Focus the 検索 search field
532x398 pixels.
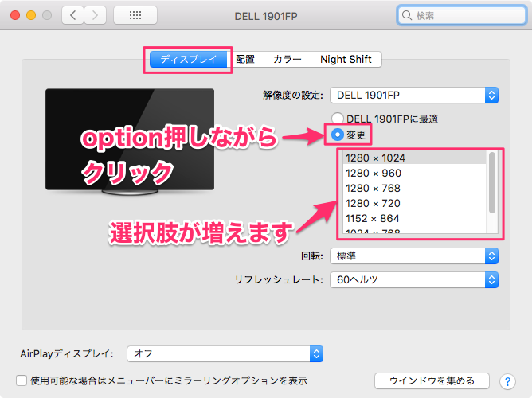(x=461, y=15)
